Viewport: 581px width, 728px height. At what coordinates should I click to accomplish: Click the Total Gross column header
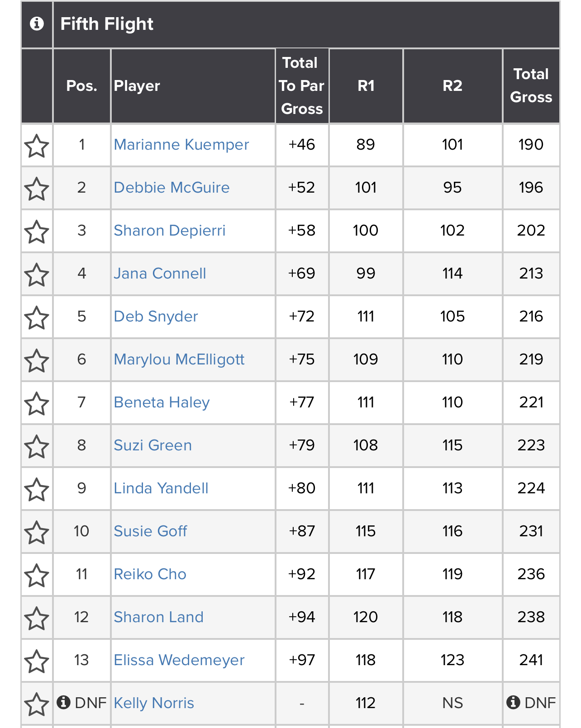531,86
